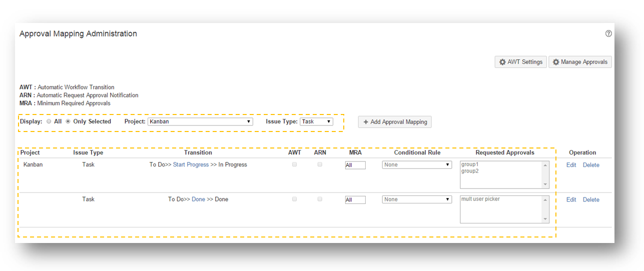Toggle AWT checkbox for Done transition row
Viewport: 644px width, 271px height.
click(294, 199)
